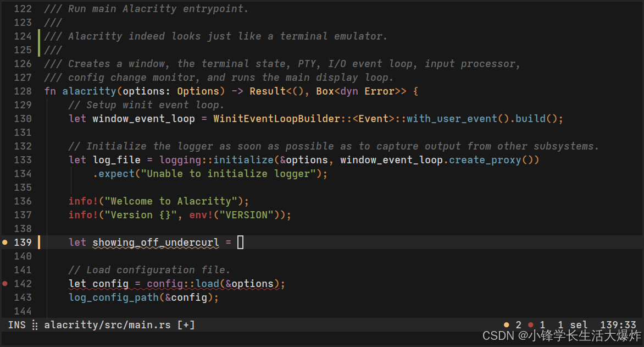Click the doc comment starting 'config change monitor'
Image resolution: width=644 pixels, height=347 pixels.
231,78
